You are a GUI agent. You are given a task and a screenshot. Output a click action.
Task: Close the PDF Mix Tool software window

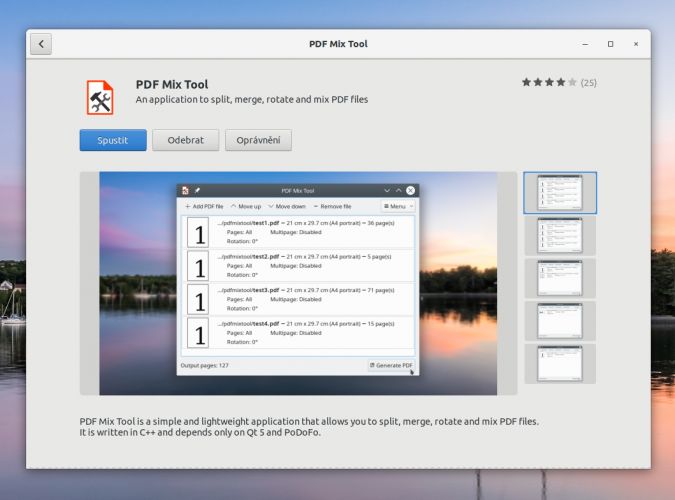tap(636, 44)
